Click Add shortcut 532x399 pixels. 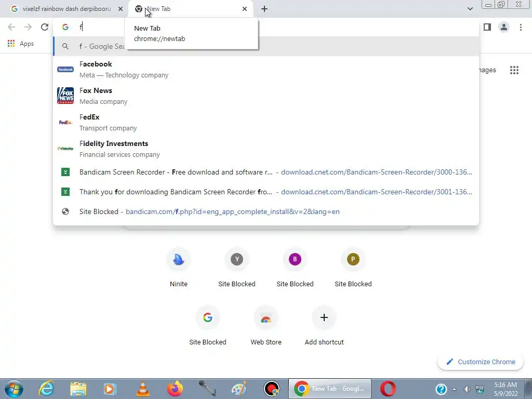324,326
